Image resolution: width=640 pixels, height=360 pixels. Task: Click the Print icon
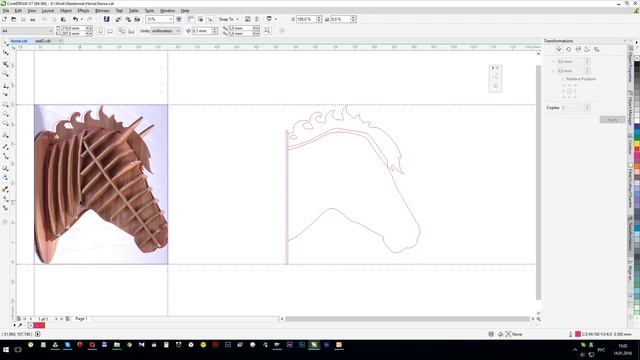32,19
